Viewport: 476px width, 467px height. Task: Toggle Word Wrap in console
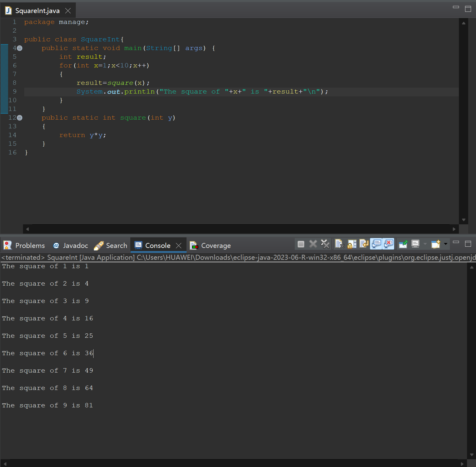pos(364,244)
